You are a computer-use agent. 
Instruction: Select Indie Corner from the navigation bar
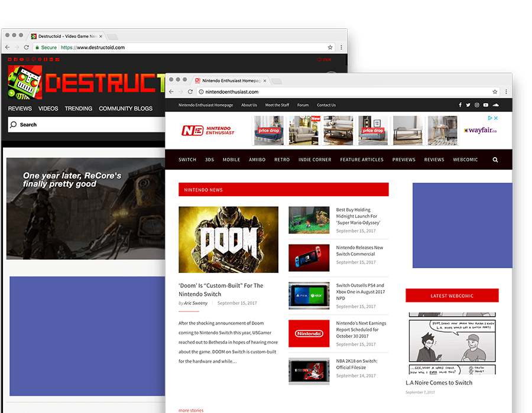[314, 160]
